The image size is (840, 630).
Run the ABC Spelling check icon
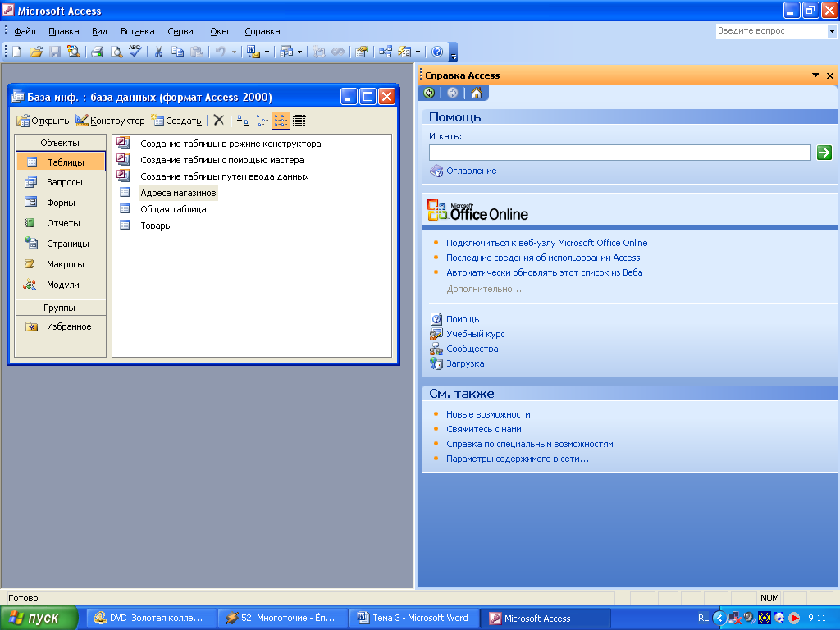[x=135, y=52]
